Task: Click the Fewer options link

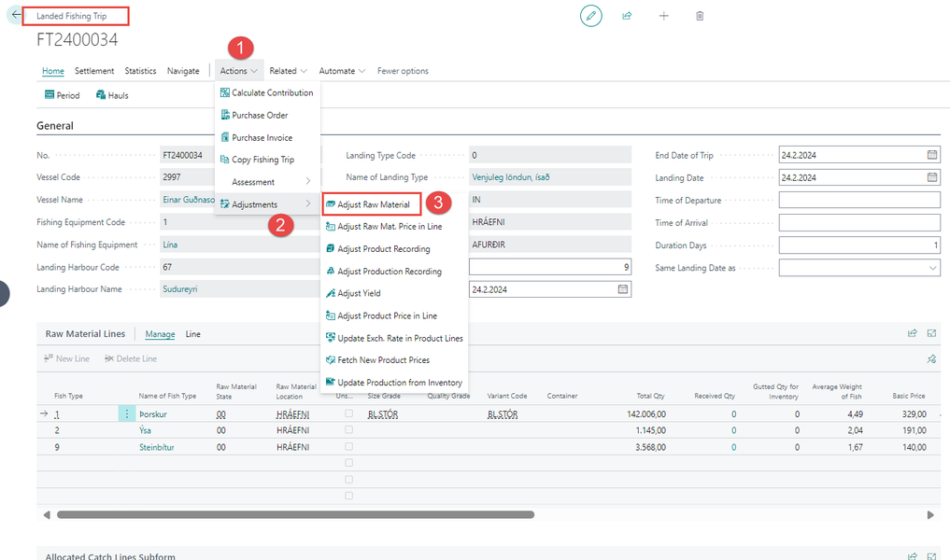Action: coord(403,71)
